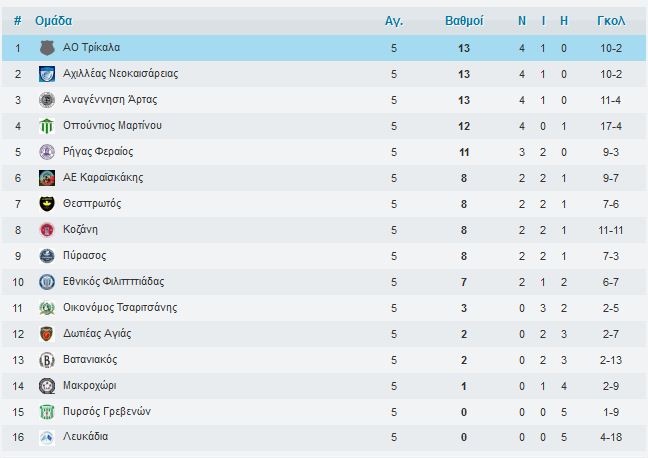This screenshot has width=648, height=458.
Task: Open the Λευκάδια team page
Action: pyautogui.click(x=85, y=437)
